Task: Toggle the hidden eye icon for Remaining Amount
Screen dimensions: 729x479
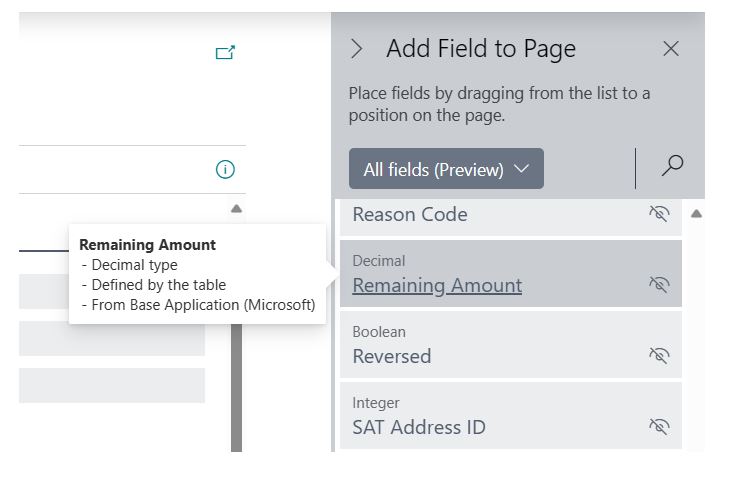Action: pos(658,284)
